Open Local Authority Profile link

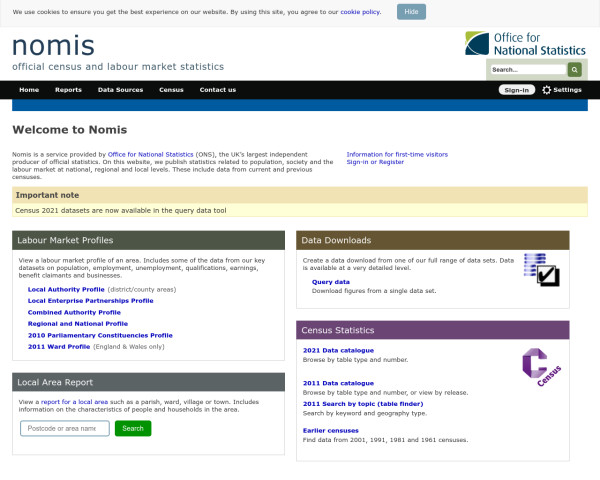[x=66, y=290]
